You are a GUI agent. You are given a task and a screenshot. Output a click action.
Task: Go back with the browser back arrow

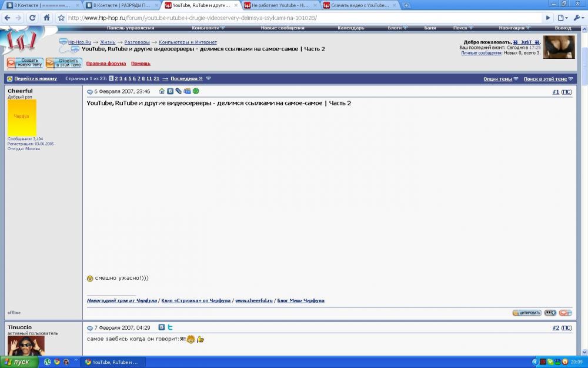point(7,18)
